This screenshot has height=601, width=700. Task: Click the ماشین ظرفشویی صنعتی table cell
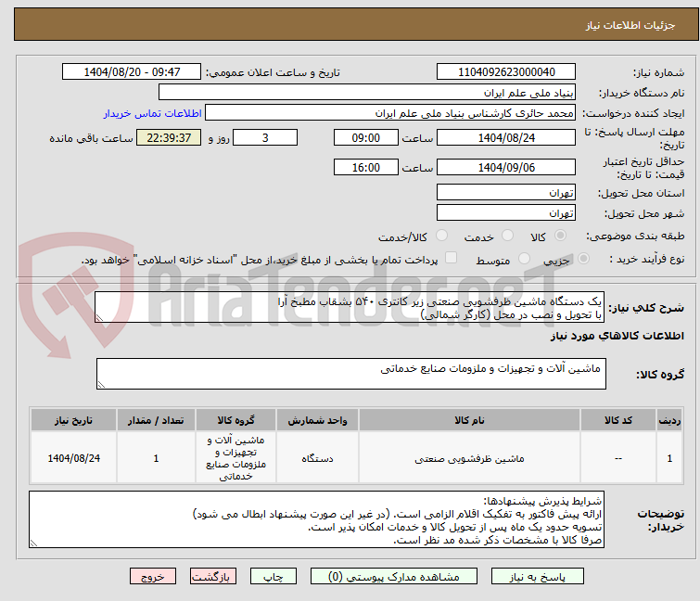tap(469, 458)
